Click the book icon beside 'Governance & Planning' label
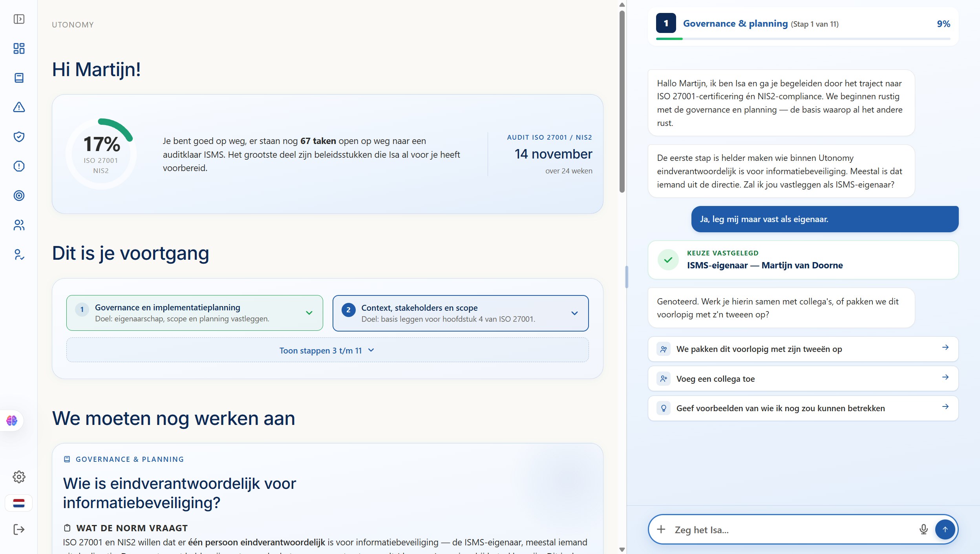Viewport: 980px width, 554px height. (x=67, y=459)
